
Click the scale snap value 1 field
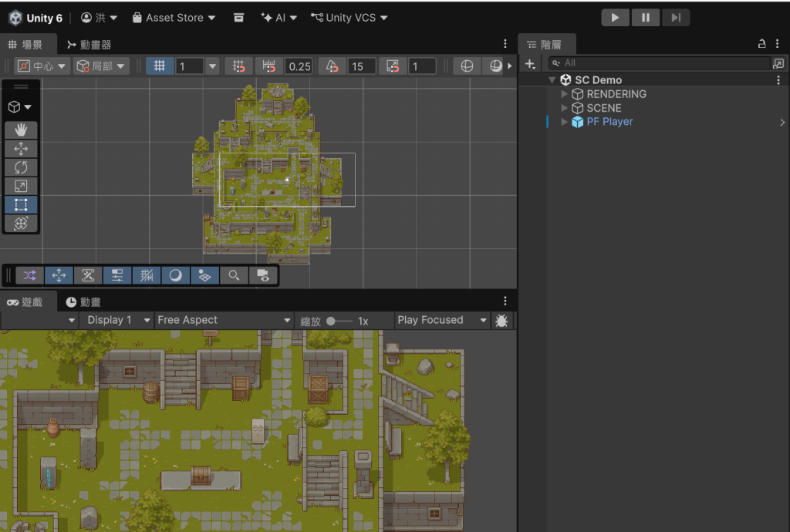click(422, 66)
